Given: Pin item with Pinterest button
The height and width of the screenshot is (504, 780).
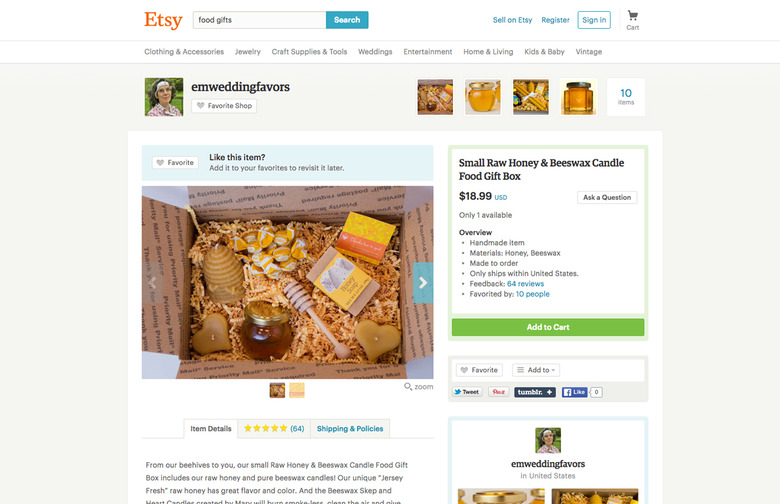Looking at the screenshot, I should click(x=498, y=392).
